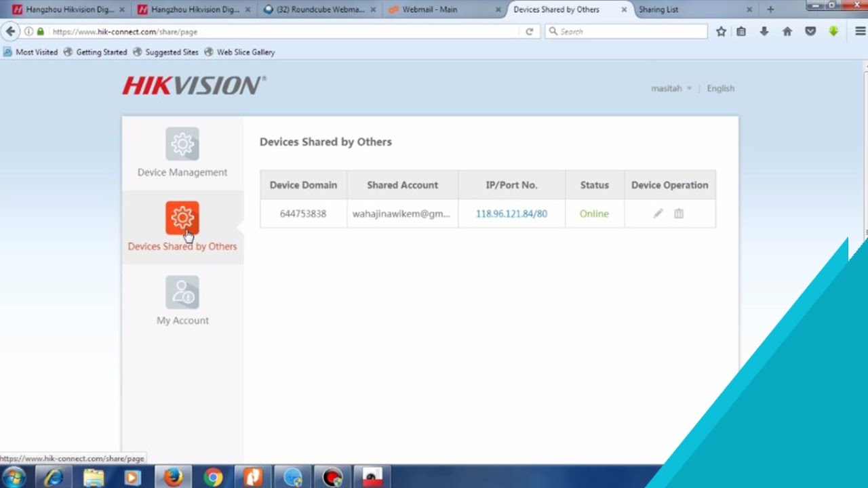This screenshot has width=868, height=488.
Task: Click site info icon beside padlock
Action: (28, 31)
